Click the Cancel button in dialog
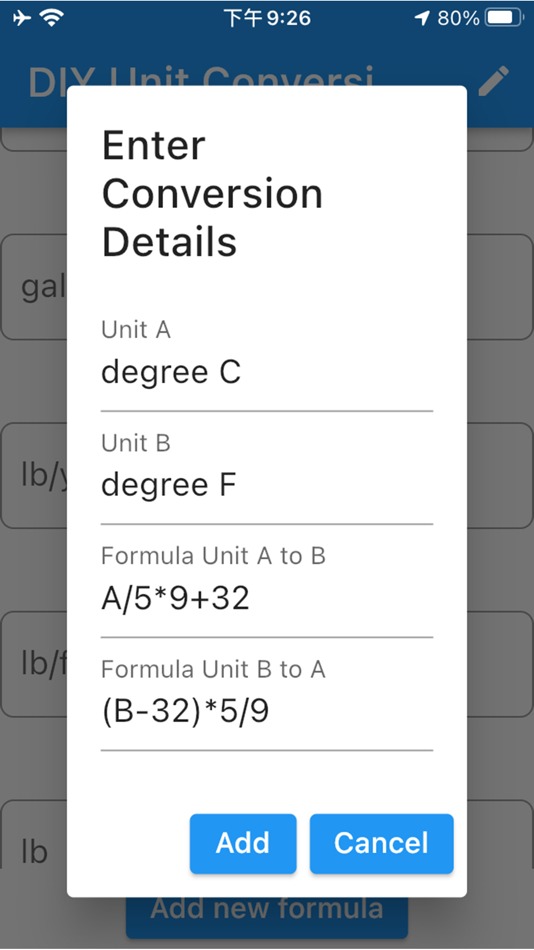This screenshot has height=950, width=534. coord(381,843)
